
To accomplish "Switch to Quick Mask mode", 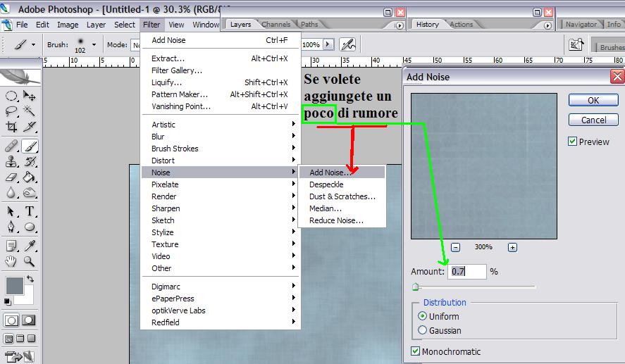I will coord(29,320).
